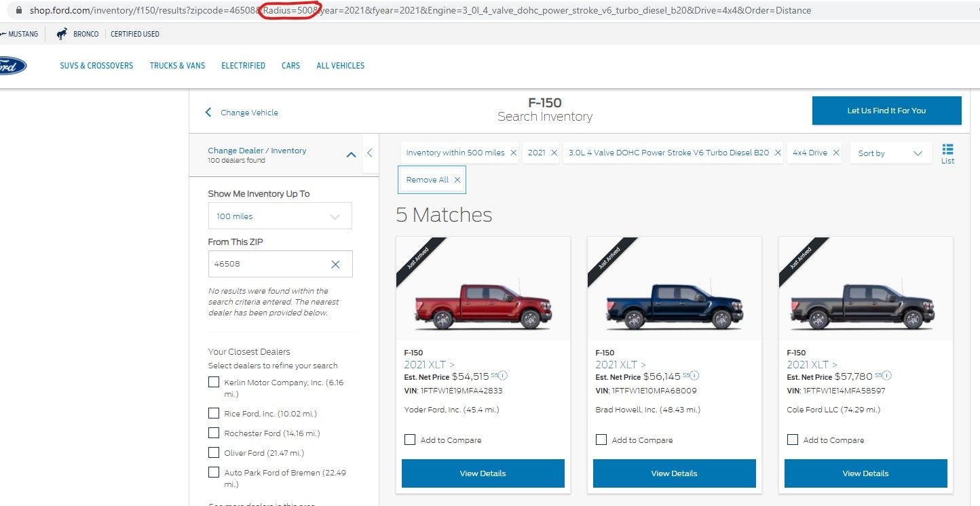Open Certified Used link

pyautogui.click(x=135, y=34)
